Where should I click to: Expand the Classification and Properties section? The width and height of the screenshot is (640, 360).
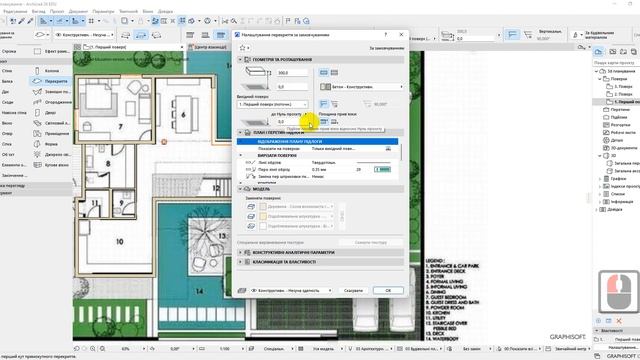point(240,262)
